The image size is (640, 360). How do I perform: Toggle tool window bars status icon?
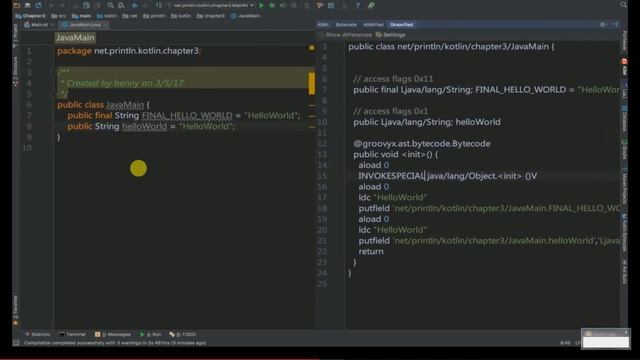[x=16, y=343]
